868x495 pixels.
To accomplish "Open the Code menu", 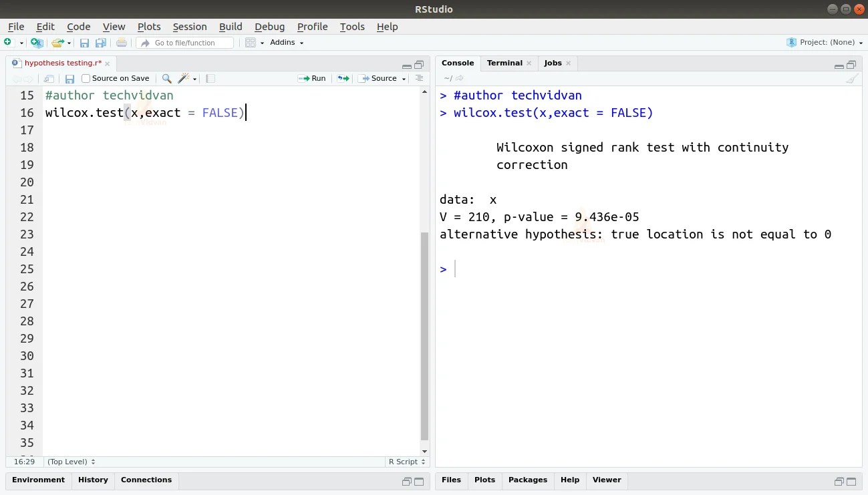I will point(78,26).
